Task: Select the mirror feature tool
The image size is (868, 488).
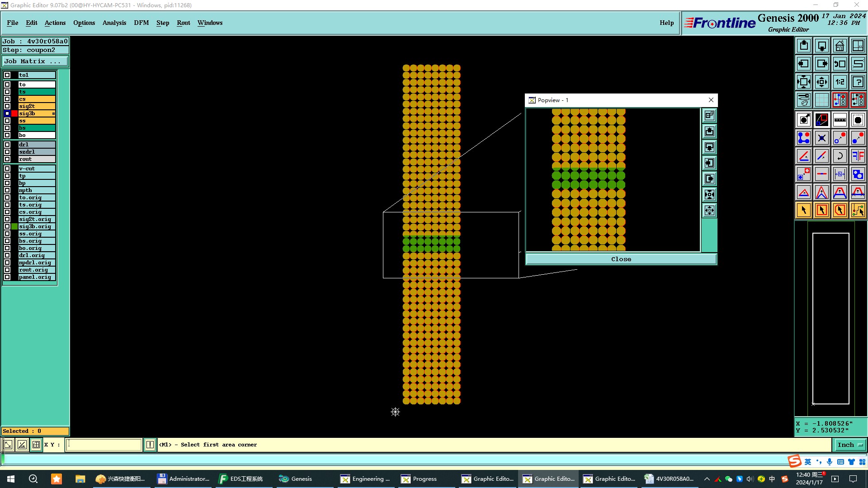Action: point(858,156)
